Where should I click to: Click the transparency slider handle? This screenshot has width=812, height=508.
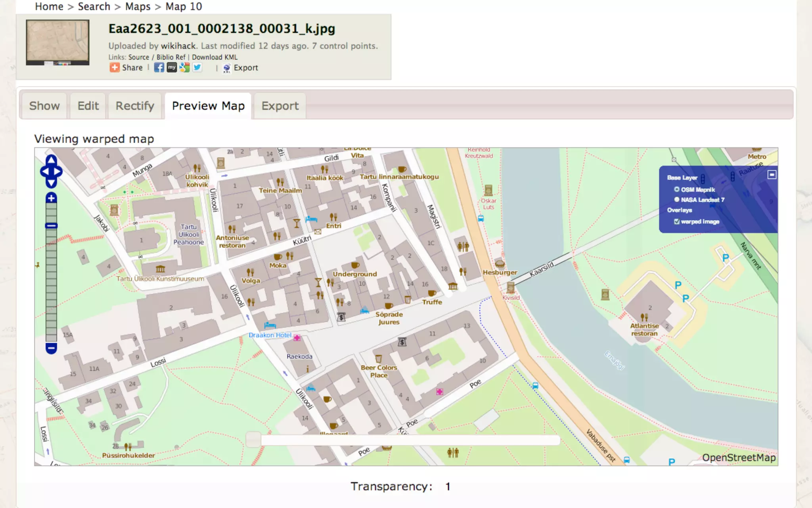coord(253,440)
